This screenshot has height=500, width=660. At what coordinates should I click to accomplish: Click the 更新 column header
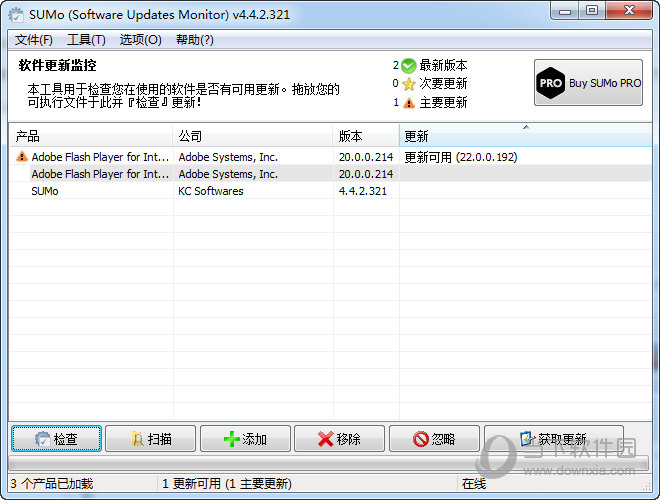[525, 136]
